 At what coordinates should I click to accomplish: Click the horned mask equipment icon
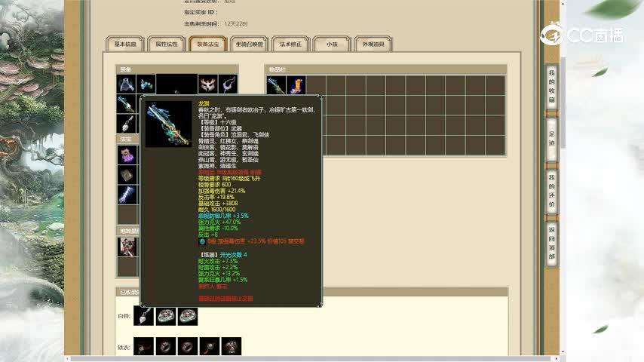tap(208, 84)
